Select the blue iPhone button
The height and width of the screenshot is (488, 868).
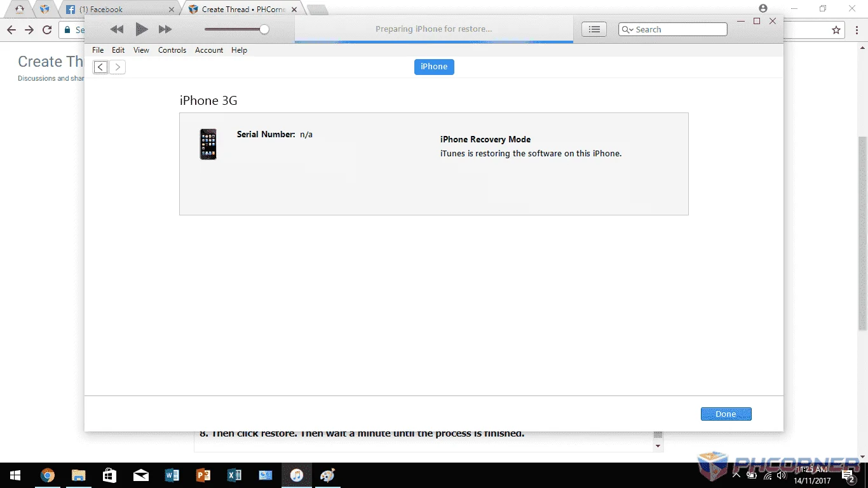point(434,67)
